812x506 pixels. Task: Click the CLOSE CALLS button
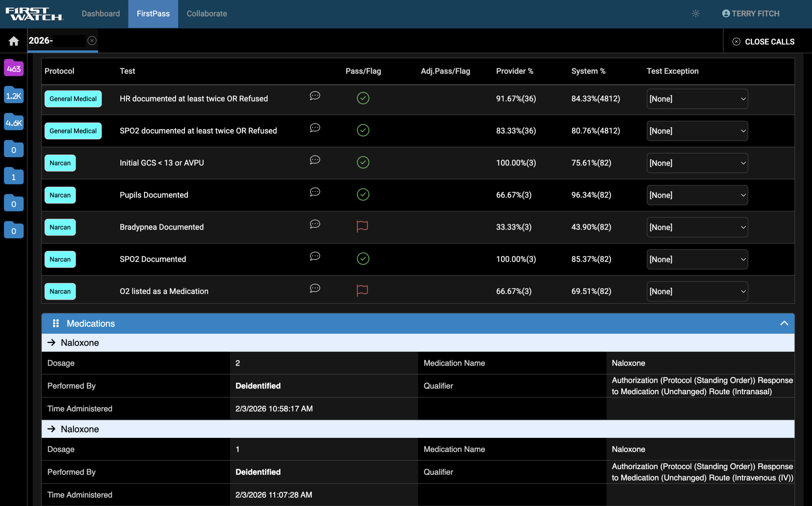tap(764, 41)
